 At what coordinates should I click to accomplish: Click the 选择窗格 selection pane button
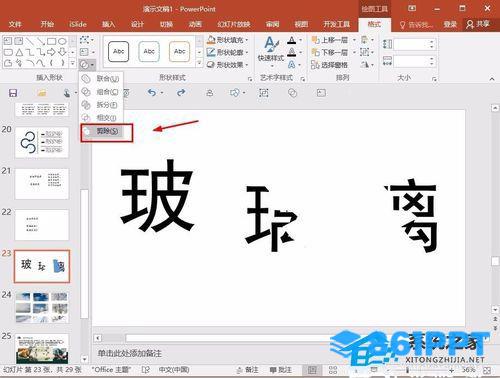[329, 65]
